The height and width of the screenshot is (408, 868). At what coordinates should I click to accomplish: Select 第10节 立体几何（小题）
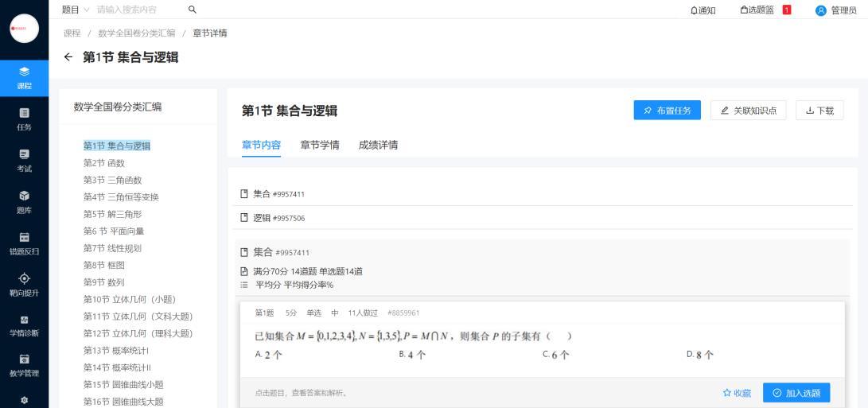pos(130,300)
